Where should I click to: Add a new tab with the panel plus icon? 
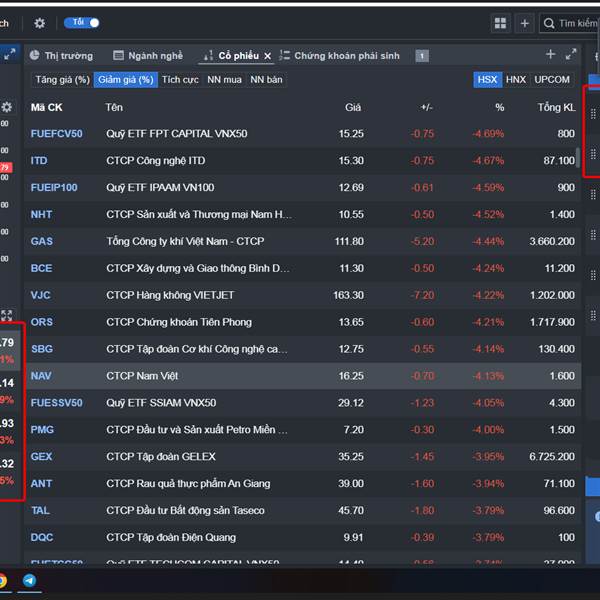(550, 54)
